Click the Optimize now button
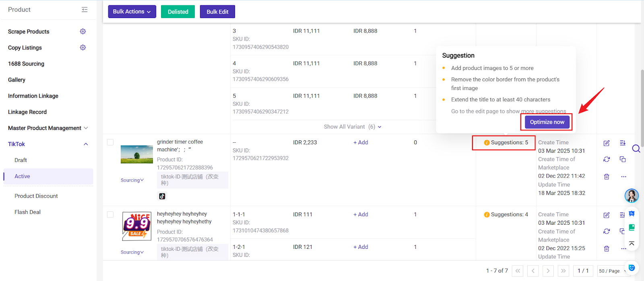Viewport: 644px width, 281px height. [547, 122]
